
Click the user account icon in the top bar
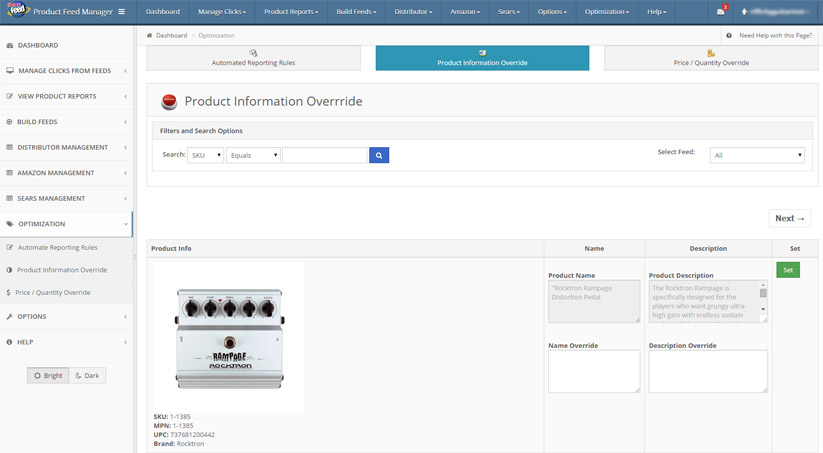point(744,12)
